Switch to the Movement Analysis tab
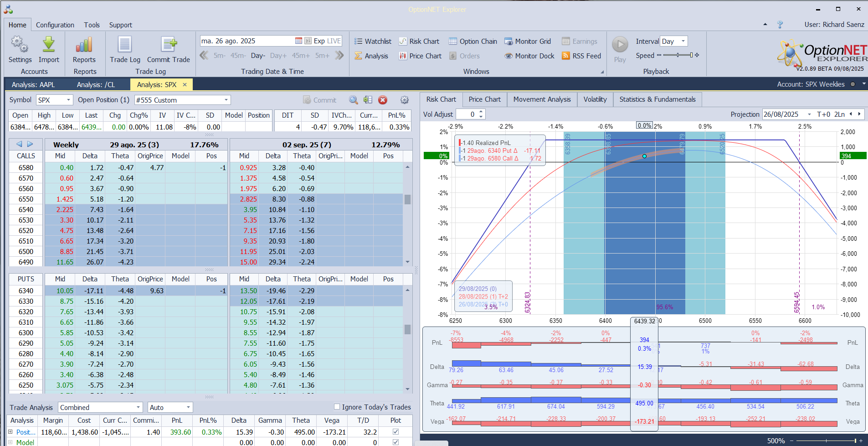This screenshot has width=868, height=446. point(542,99)
